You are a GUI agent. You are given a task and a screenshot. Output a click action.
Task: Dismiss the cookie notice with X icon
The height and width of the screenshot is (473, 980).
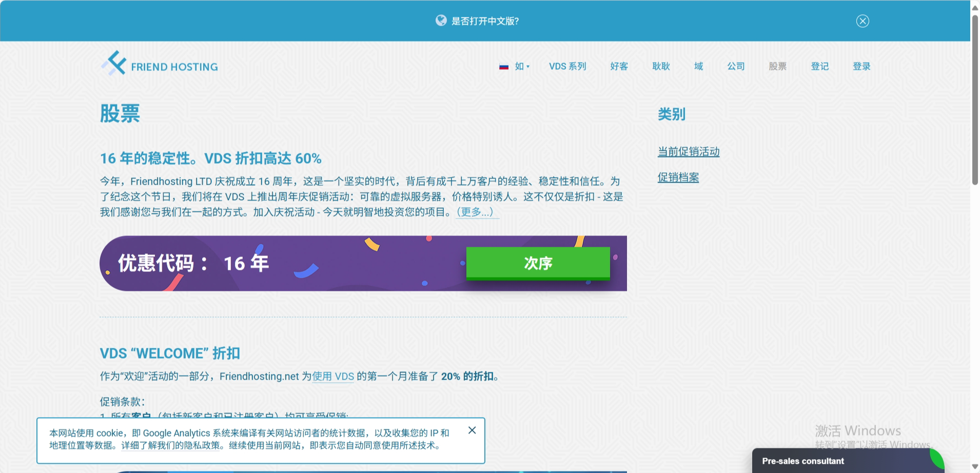pos(472,430)
